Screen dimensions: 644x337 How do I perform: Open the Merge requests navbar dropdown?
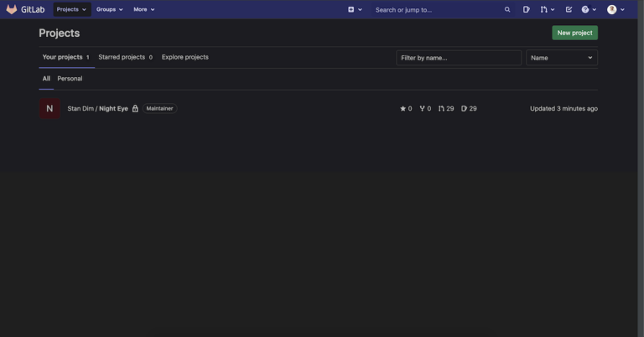[548, 9]
